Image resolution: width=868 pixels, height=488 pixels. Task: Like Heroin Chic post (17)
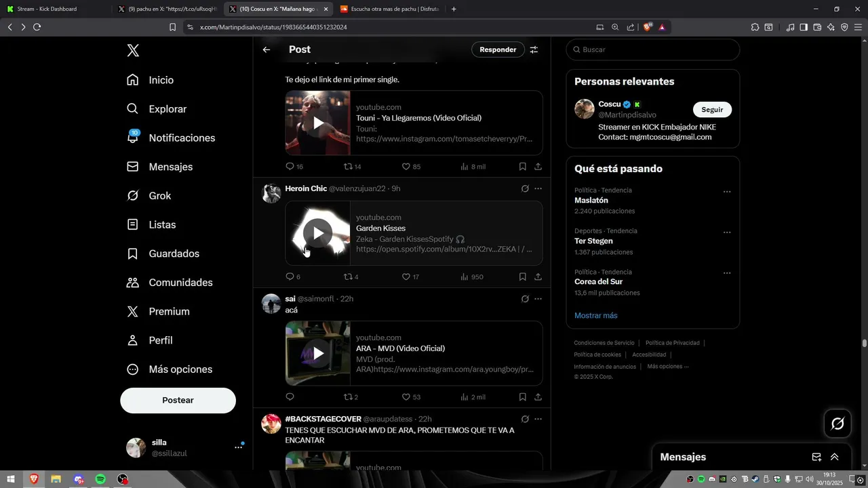coord(410,277)
